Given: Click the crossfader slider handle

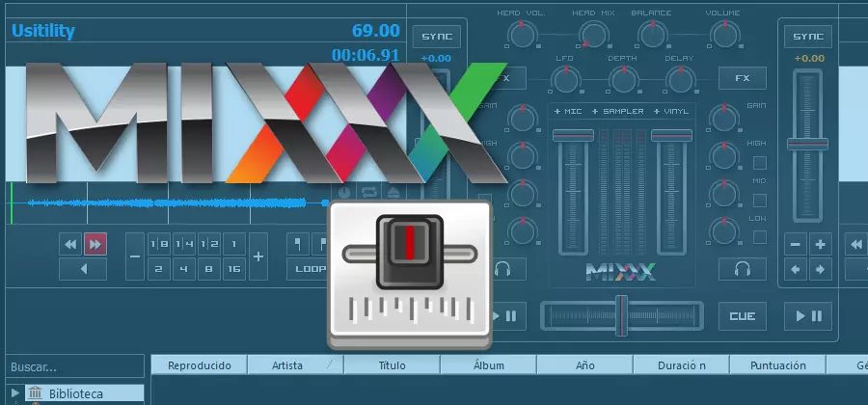Looking at the screenshot, I should (622, 314).
